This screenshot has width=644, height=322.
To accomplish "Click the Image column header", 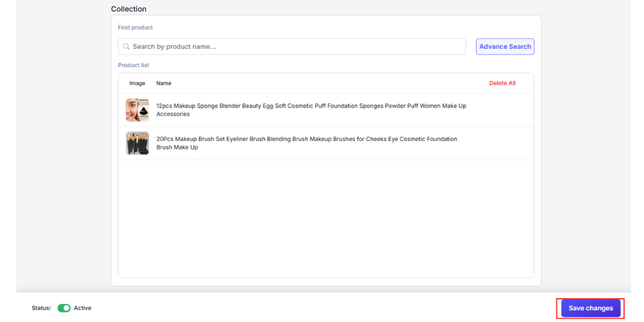I will [137, 83].
